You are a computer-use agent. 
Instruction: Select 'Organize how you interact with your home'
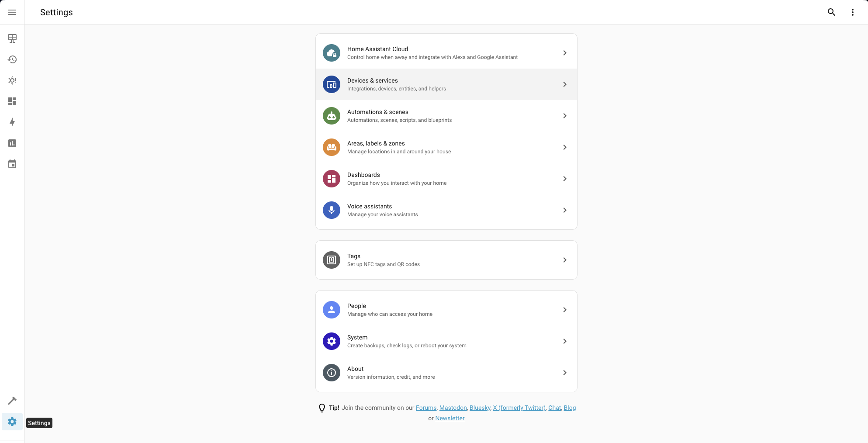pyautogui.click(x=397, y=183)
